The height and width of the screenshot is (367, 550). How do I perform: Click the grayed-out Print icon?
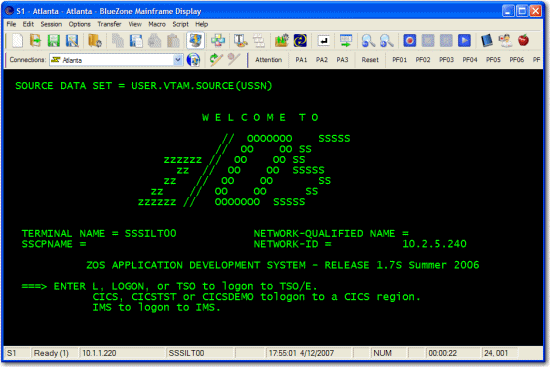(154, 41)
